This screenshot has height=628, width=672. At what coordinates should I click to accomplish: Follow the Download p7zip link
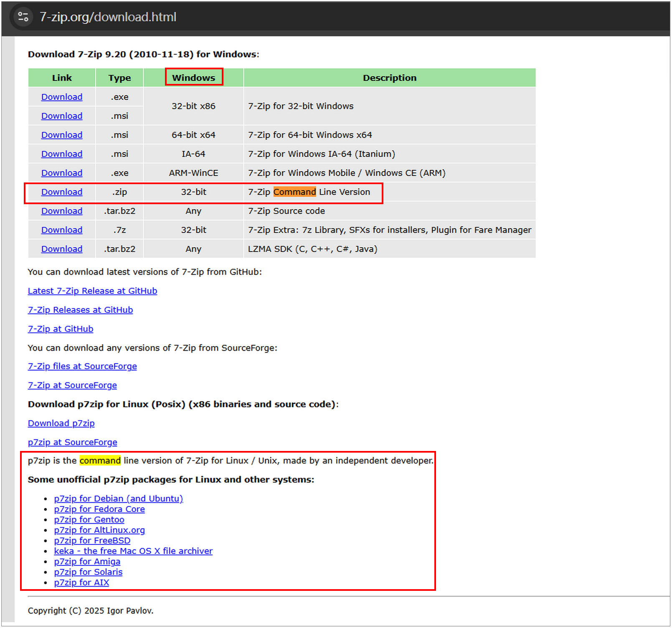pyautogui.click(x=61, y=423)
